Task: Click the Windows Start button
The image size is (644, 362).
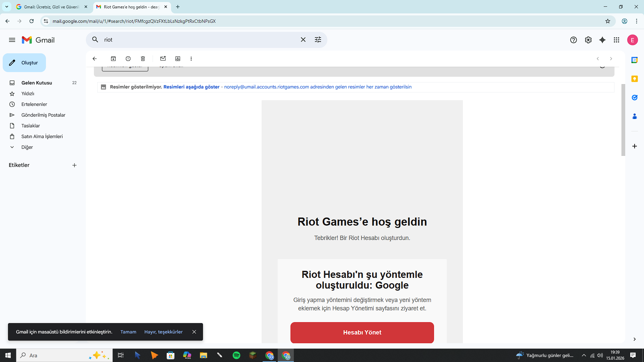Action: 8,355
